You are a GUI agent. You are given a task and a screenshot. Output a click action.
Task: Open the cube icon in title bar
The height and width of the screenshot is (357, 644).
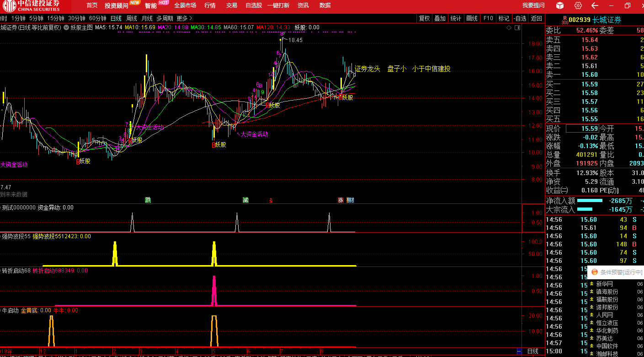(560, 5)
